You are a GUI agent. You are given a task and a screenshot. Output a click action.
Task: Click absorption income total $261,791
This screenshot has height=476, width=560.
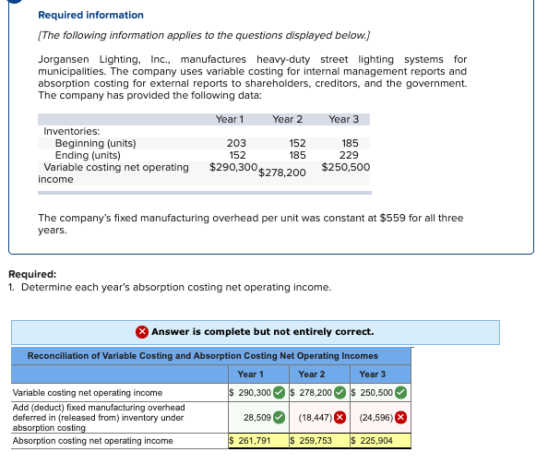click(x=259, y=441)
